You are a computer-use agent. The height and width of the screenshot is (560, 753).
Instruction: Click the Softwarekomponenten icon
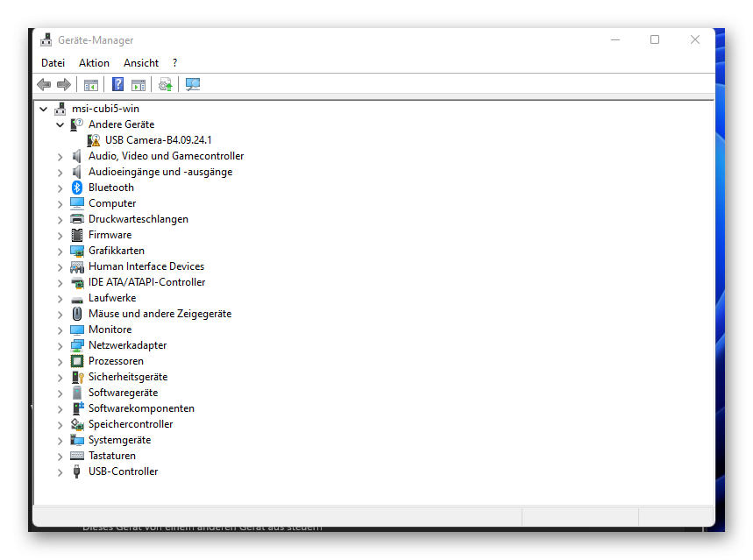tap(77, 408)
